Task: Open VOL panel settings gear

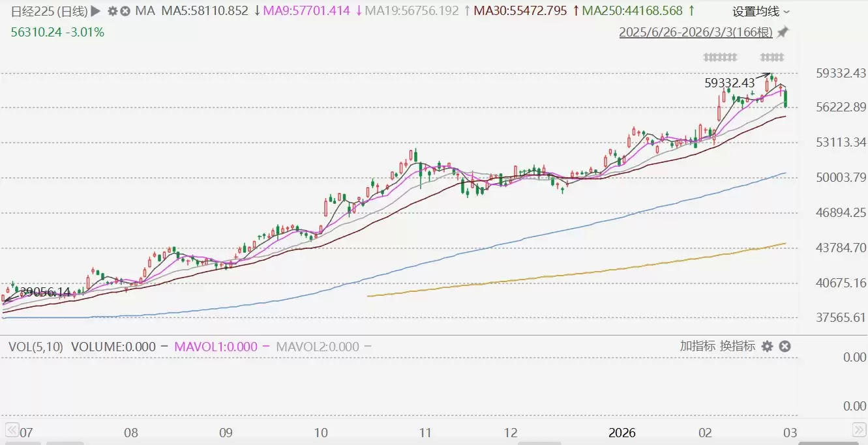Action: tap(768, 346)
